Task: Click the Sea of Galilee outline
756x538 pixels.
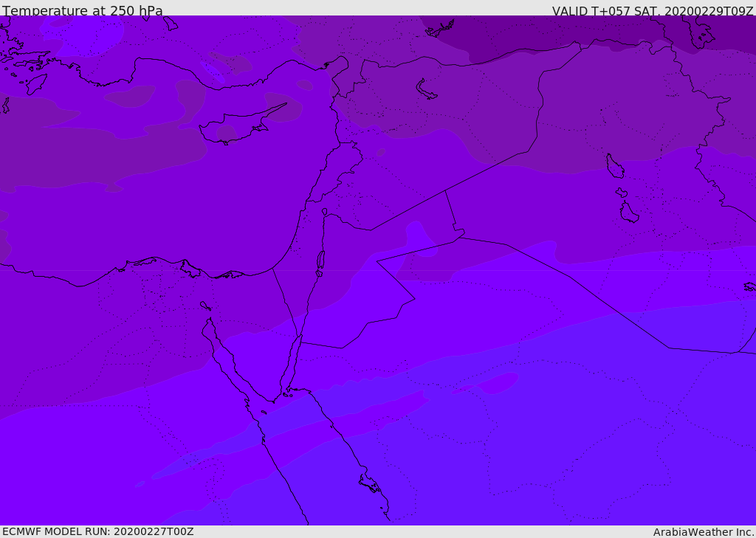Action: (324, 212)
